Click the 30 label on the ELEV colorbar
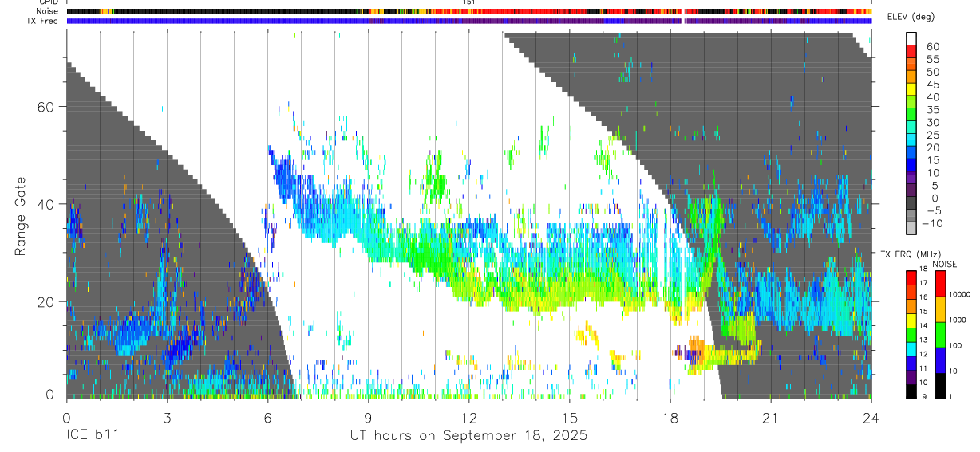The height and width of the screenshot is (452, 980). tap(932, 122)
